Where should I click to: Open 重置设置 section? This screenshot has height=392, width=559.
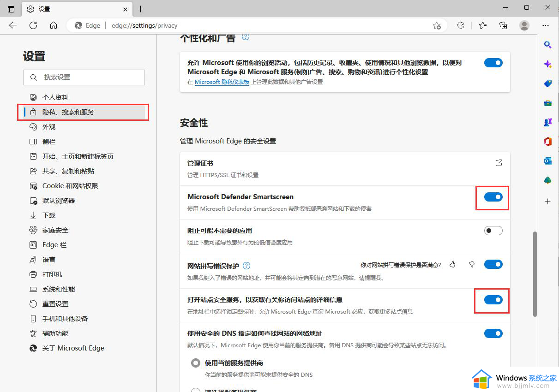point(84,304)
